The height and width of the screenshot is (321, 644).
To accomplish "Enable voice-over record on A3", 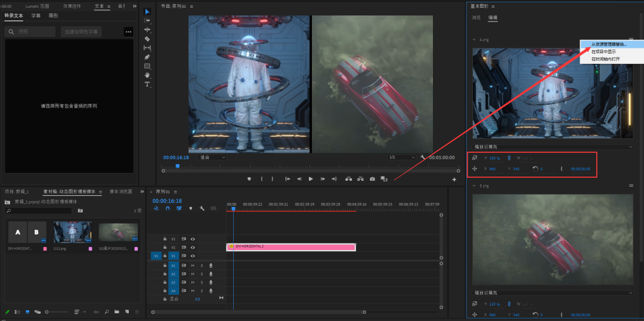I will coord(210,282).
